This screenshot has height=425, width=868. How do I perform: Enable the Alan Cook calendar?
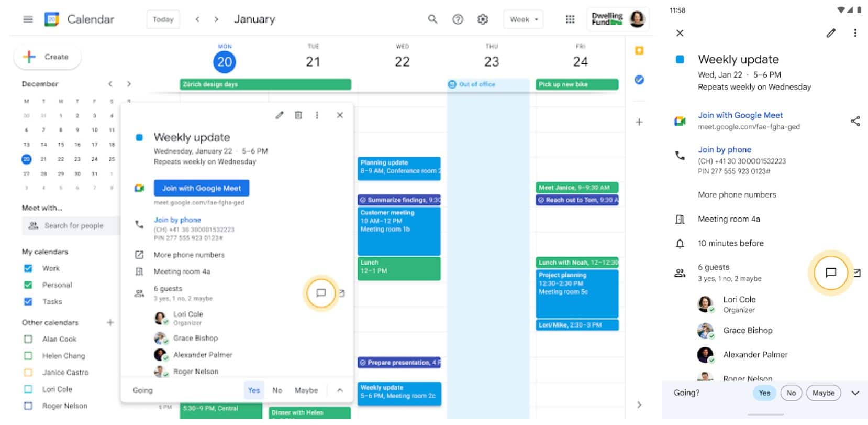[28, 340]
